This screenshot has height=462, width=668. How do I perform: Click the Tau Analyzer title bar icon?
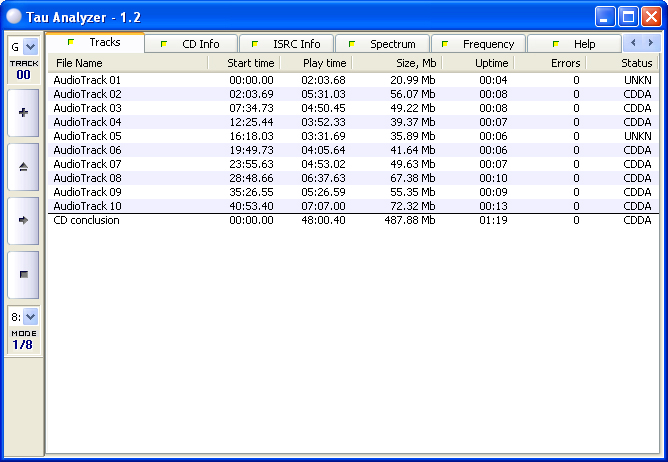tap(15, 16)
